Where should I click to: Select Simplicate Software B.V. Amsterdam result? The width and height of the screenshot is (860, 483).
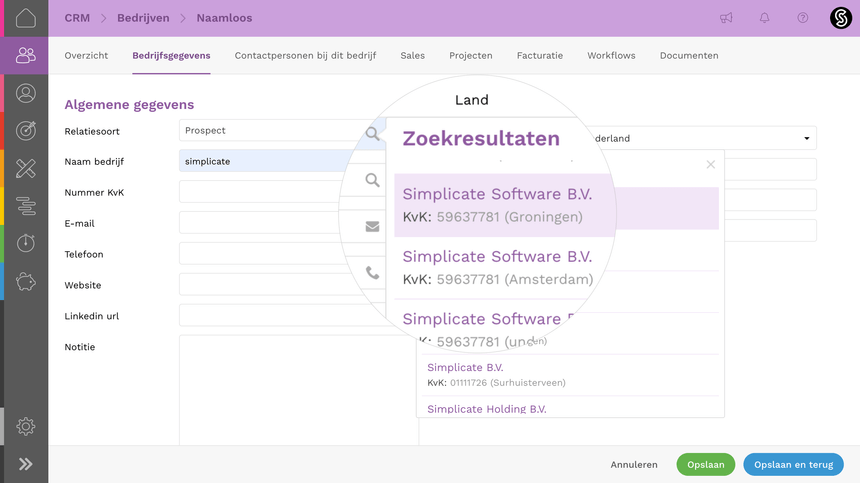coord(498,268)
